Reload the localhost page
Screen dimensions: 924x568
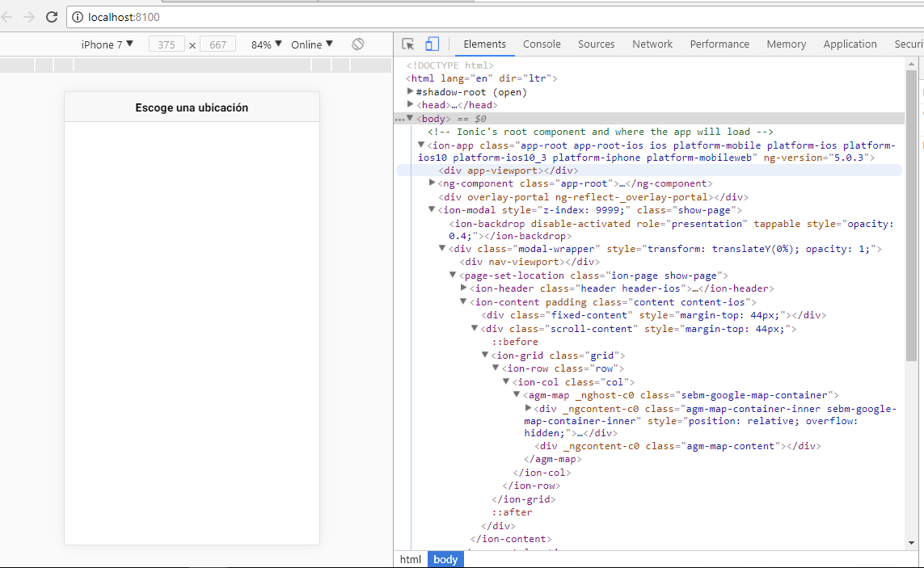tap(51, 16)
